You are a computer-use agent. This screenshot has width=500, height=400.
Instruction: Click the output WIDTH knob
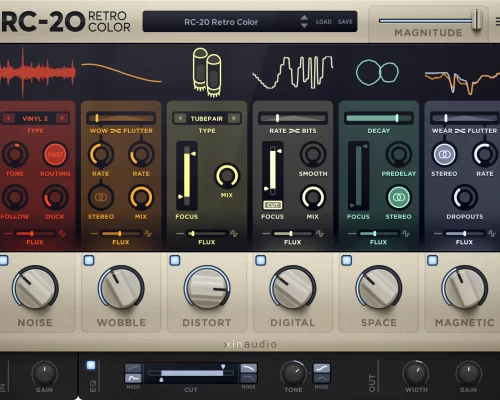click(x=415, y=374)
